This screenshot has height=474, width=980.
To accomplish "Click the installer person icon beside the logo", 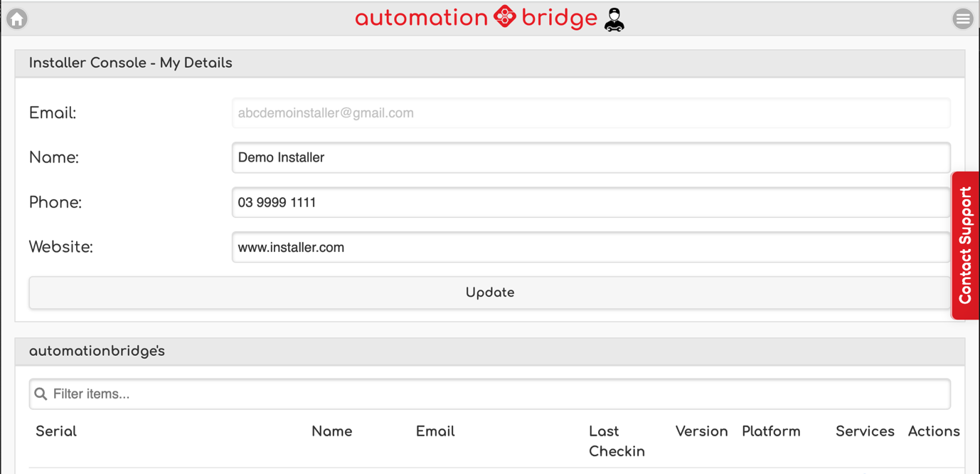I will [614, 20].
